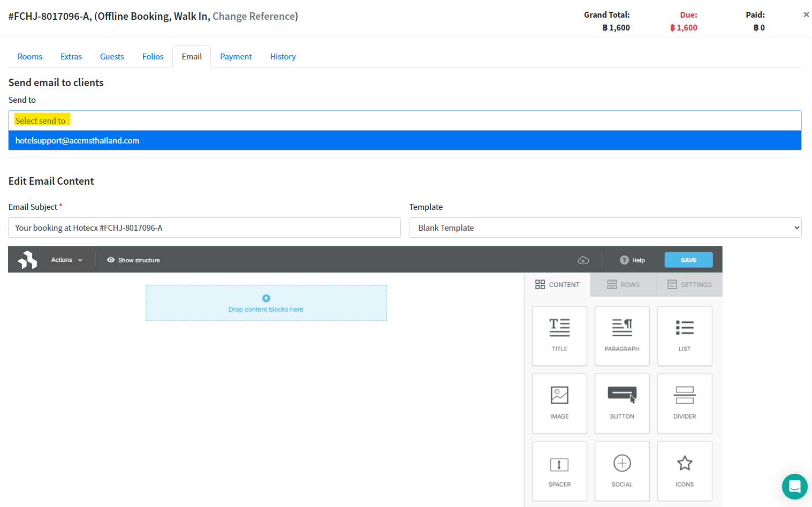Viewport: 812px width, 507px height.
Task: Click the Divider content block
Action: point(684,403)
